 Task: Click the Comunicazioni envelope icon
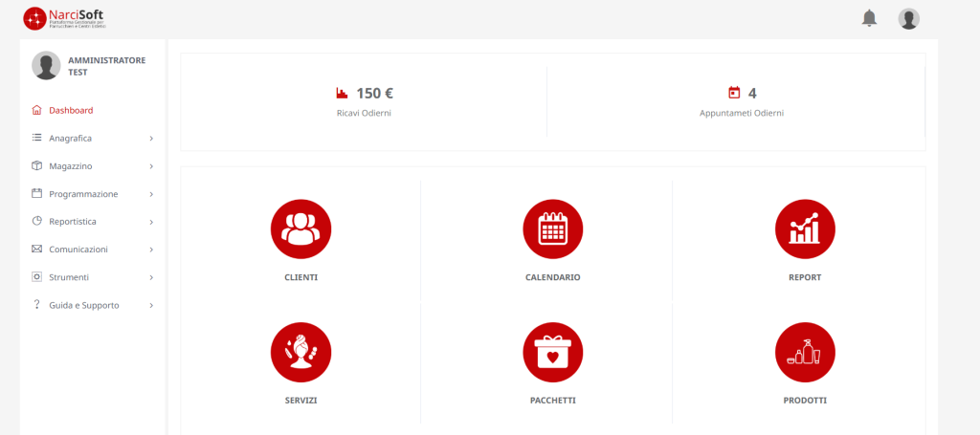point(36,249)
